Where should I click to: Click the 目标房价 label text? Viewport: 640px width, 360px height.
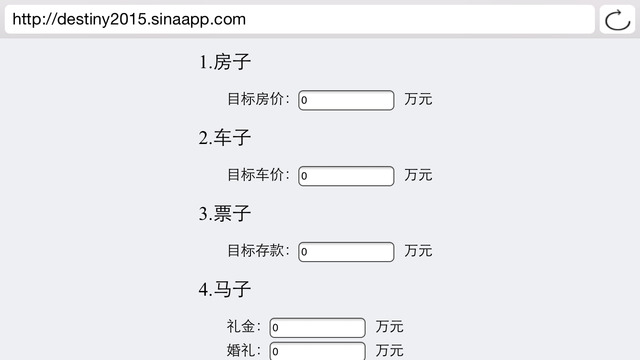tap(258, 99)
